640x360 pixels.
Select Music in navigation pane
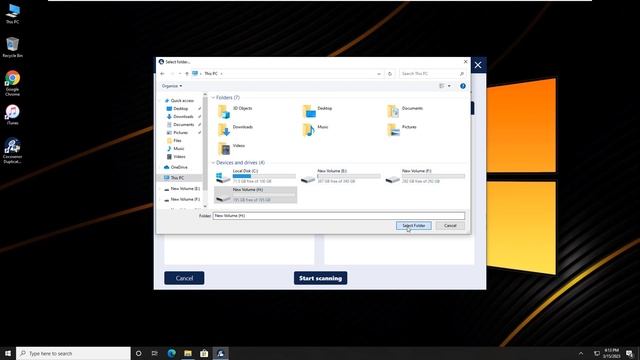[176, 149]
